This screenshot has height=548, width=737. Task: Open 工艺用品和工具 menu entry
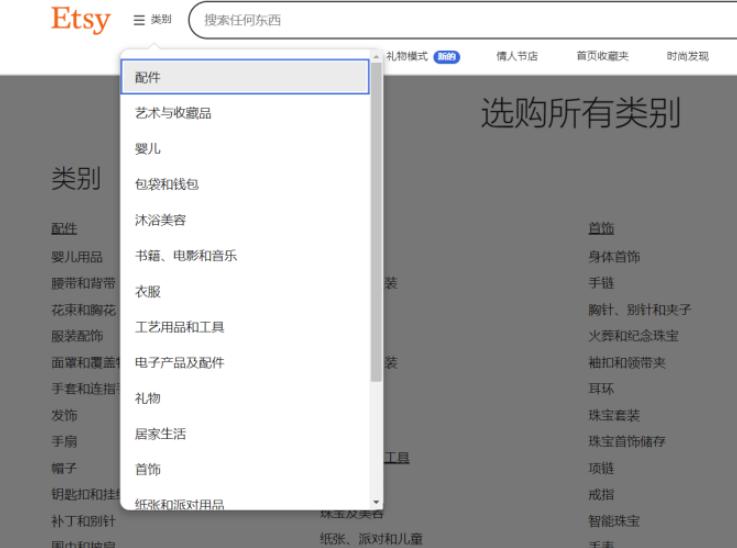[245, 327]
